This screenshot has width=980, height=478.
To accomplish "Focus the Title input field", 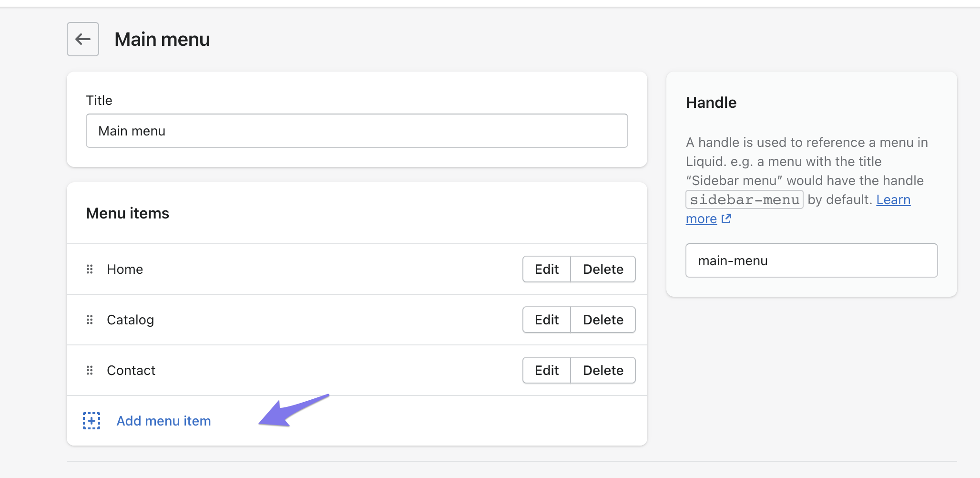I will (x=357, y=131).
